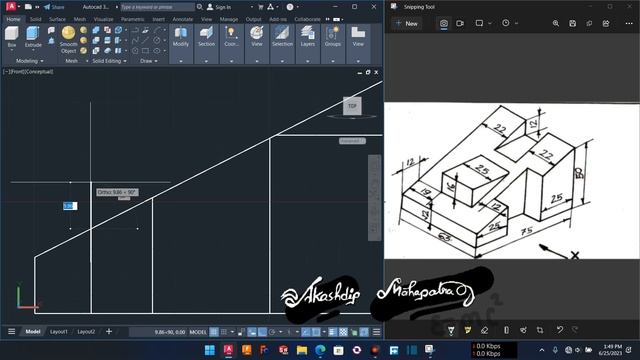Open the Groups ribbon panel
The height and width of the screenshot is (360, 640).
pyautogui.click(x=333, y=43)
